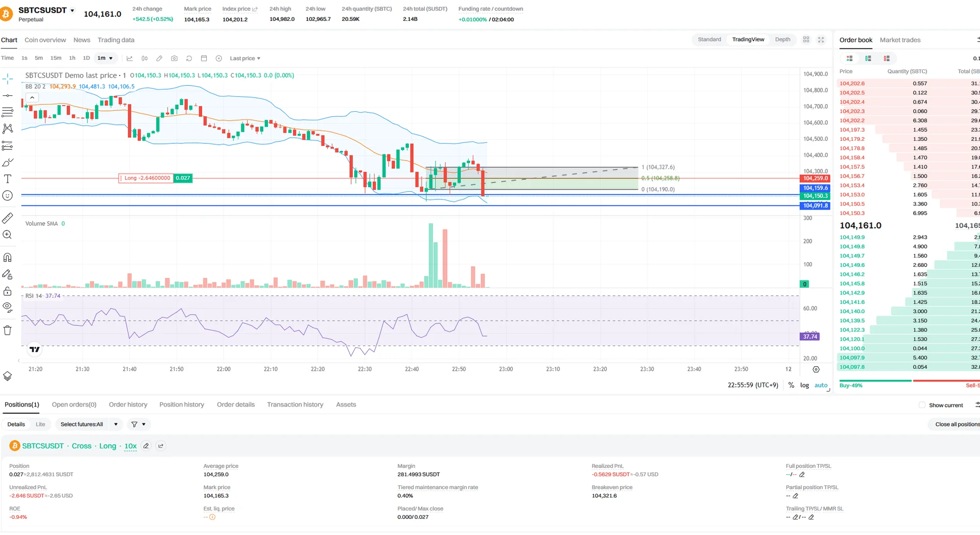Image resolution: width=980 pixels, height=535 pixels.
Task: Remove drawings with the trash icon
Action: coord(8,330)
